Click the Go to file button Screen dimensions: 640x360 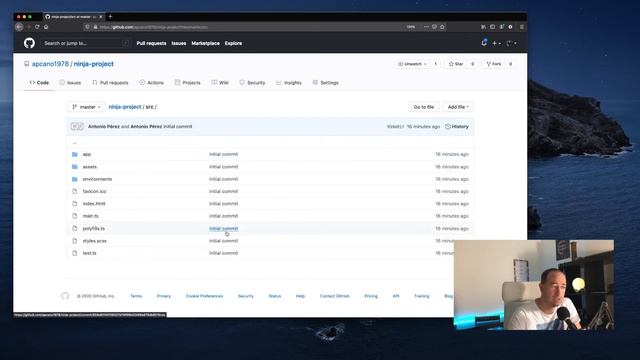click(424, 107)
